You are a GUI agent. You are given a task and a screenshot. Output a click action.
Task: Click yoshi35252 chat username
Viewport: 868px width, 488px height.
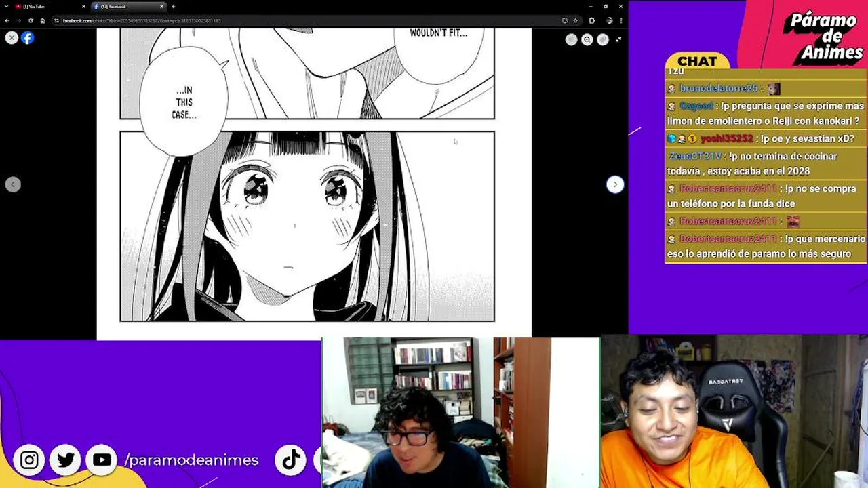(726, 138)
